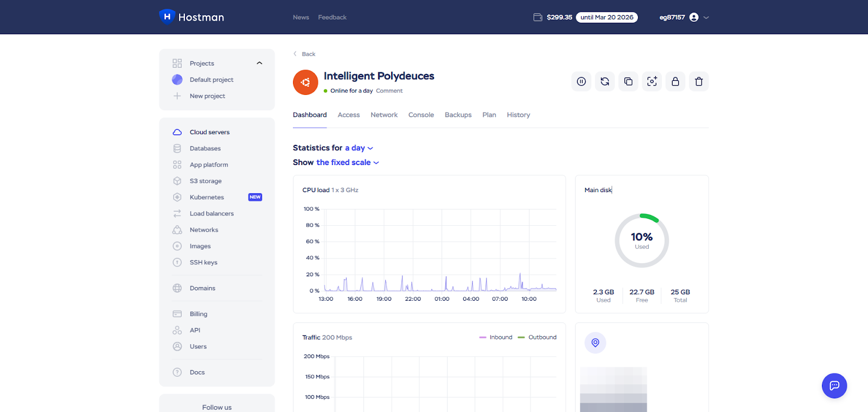
Task: Click the Images disc icon
Action: point(177,246)
